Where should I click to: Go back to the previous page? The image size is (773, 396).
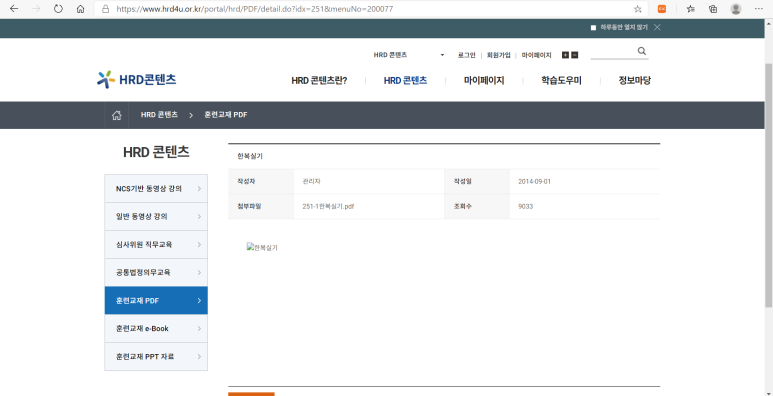click(x=14, y=9)
